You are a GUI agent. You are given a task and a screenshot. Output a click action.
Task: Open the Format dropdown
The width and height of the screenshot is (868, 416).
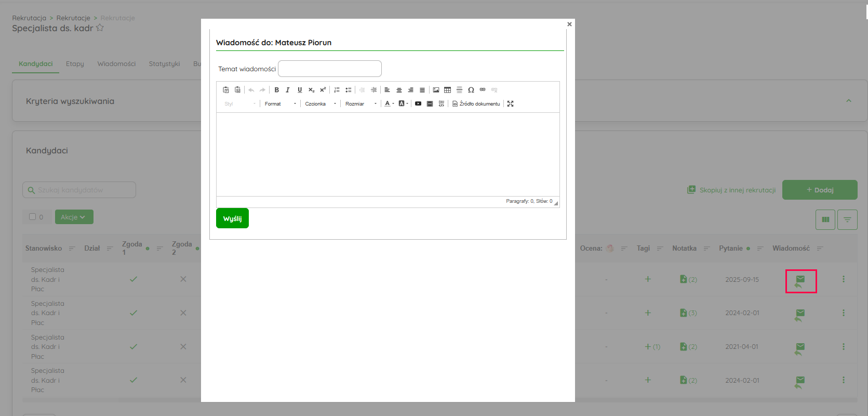tap(280, 104)
